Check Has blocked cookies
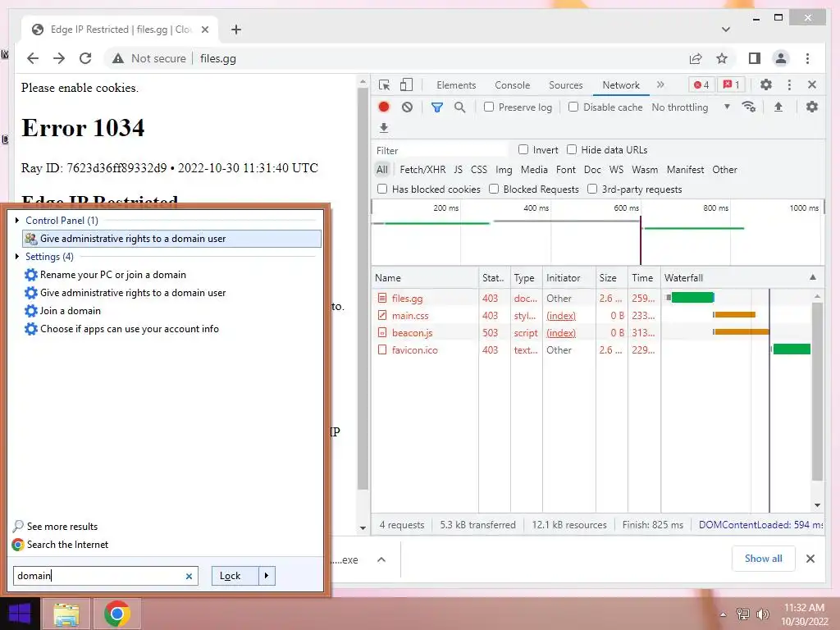The width and height of the screenshot is (840, 630). pos(382,189)
